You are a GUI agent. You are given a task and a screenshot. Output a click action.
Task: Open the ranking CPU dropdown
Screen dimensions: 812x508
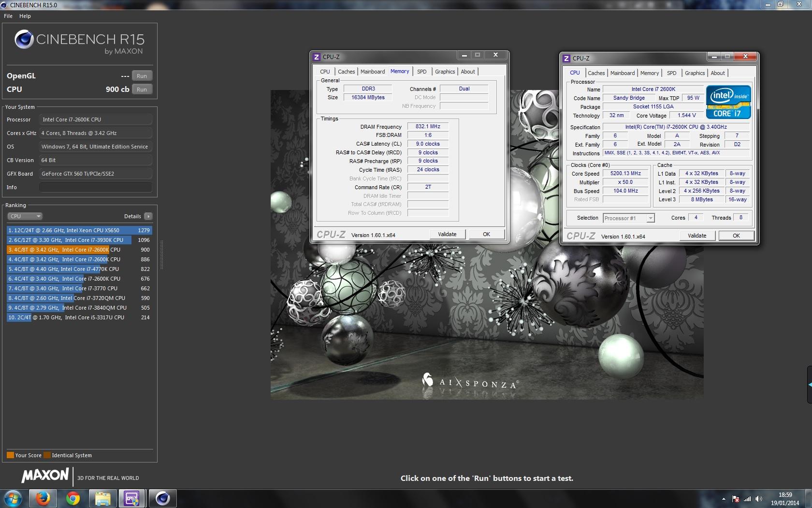click(x=25, y=216)
